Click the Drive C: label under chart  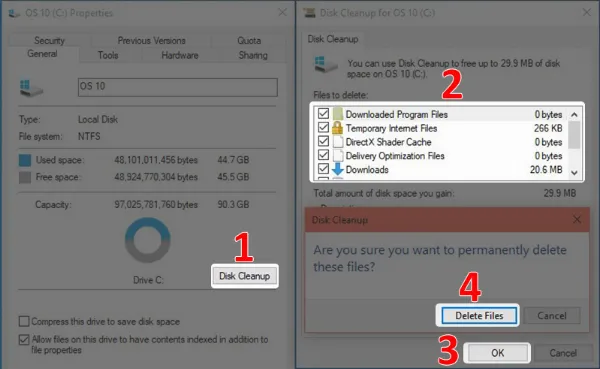click(x=148, y=280)
